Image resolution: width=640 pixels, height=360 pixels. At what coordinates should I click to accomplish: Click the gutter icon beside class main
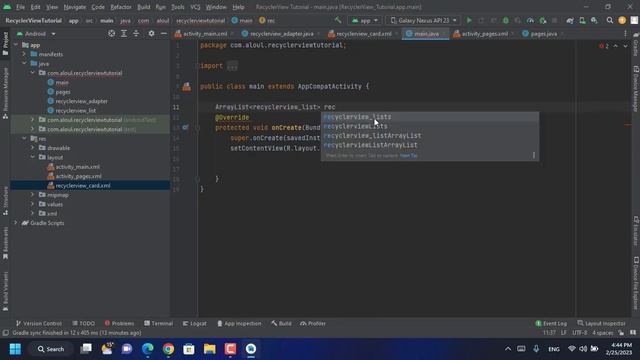click(x=187, y=87)
